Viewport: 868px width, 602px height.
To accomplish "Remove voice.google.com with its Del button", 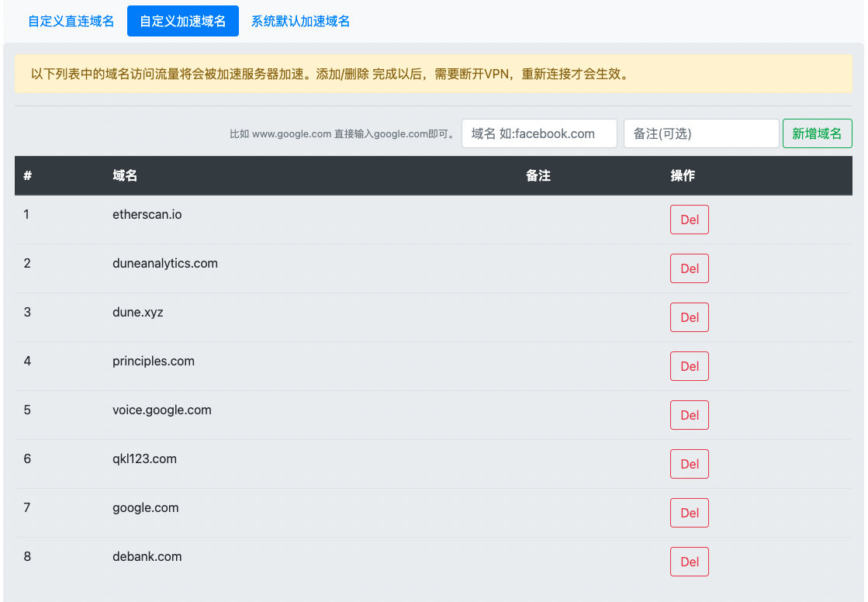I will click(689, 415).
